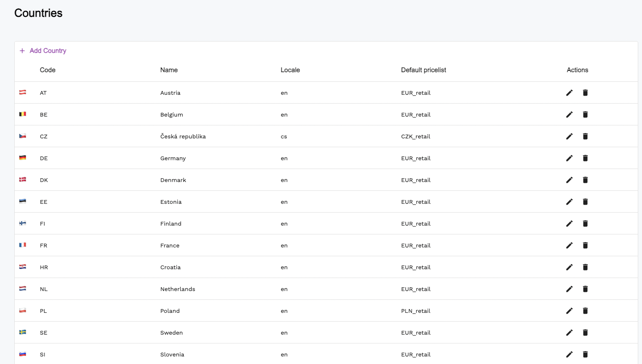Click the Actions column header
Screen dimensions: 642x364
click(577, 70)
